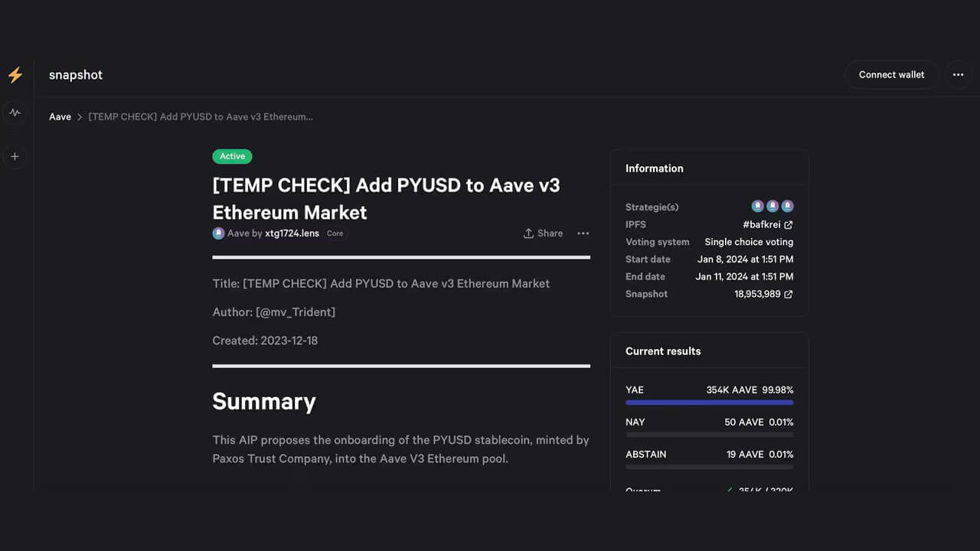Click the Core badge next to author
Viewport: 980px width, 551px height.
pyautogui.click(x=335, y=233)
